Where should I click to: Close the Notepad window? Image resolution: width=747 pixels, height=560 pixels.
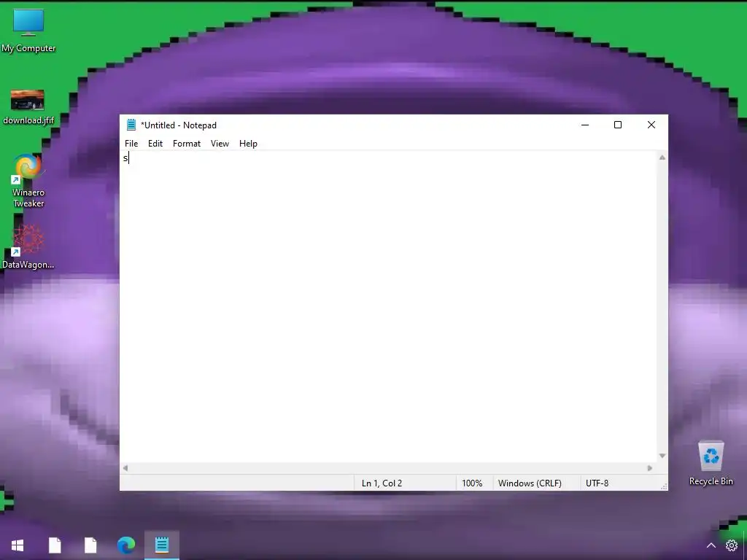pos(651,125)
